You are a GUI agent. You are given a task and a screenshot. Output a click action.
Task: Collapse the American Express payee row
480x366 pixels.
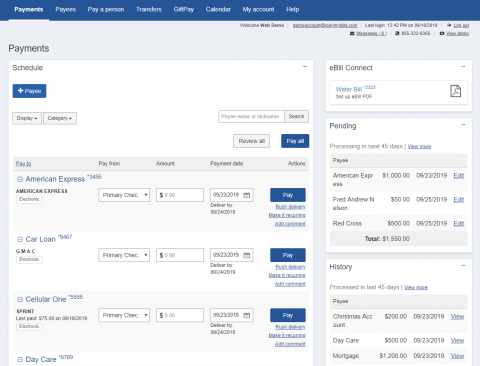[20, 179]
